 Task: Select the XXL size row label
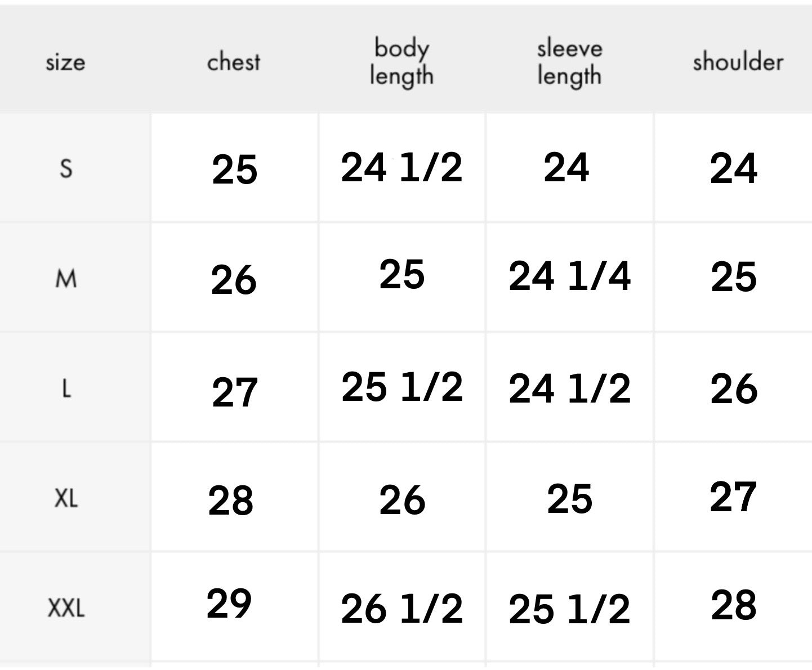tap(66, 608)
